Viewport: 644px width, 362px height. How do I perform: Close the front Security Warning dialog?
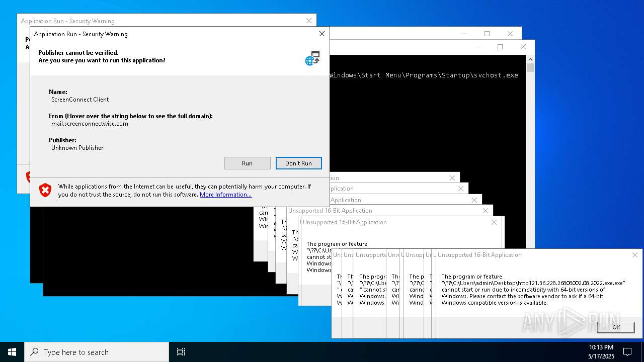322,34
